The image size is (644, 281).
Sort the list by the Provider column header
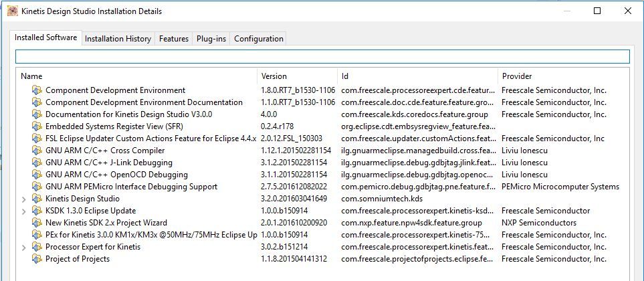[x=517, y=76]
